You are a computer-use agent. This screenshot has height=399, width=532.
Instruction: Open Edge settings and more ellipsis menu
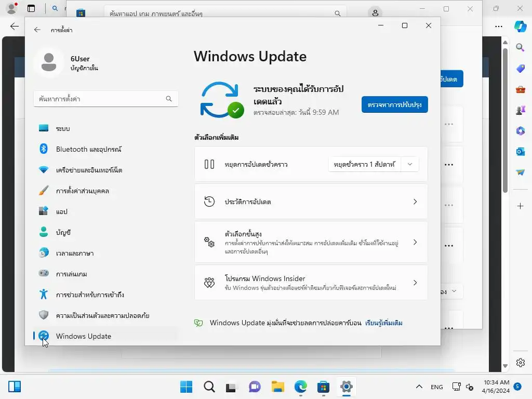pos(498,26)
